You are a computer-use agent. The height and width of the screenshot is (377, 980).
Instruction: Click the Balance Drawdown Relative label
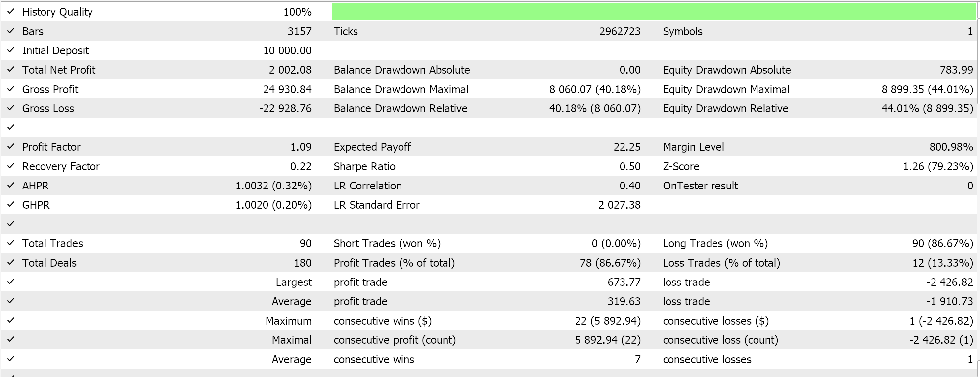(401, 108)
